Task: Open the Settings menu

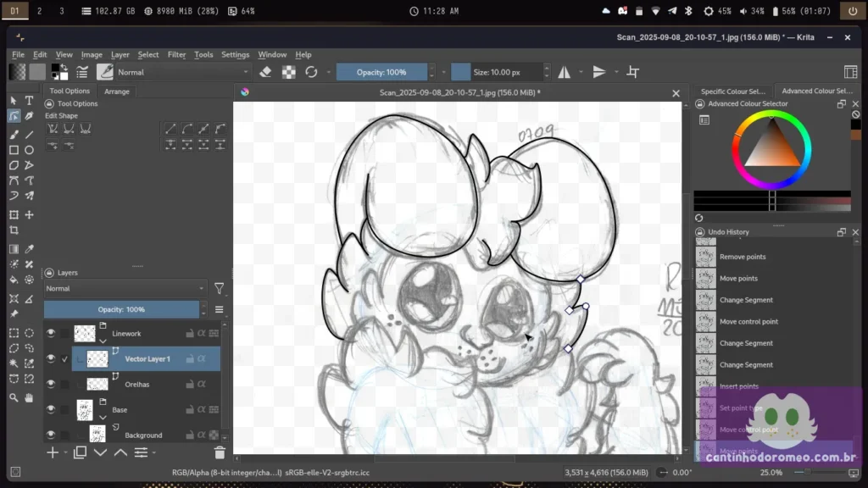Action: [x=236, y=55]
